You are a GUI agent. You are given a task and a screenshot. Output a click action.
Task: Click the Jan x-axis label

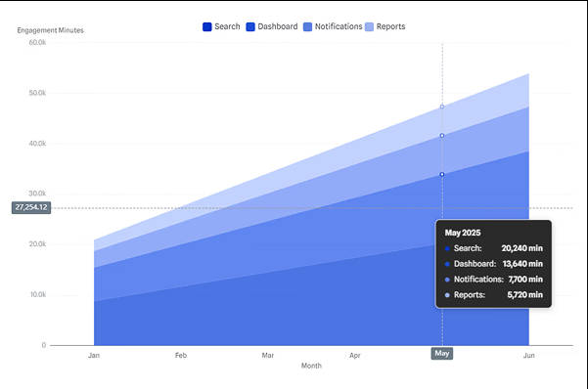pyautogui.click(x=94, y=355)
